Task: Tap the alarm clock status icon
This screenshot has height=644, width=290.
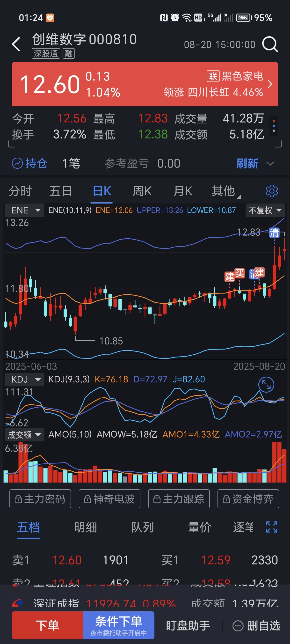Action: 175,18
